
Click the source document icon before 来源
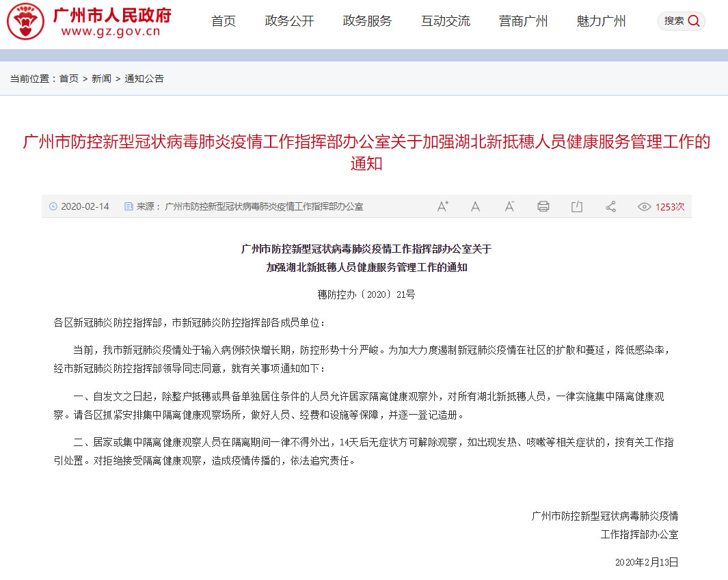pos(129,206)
